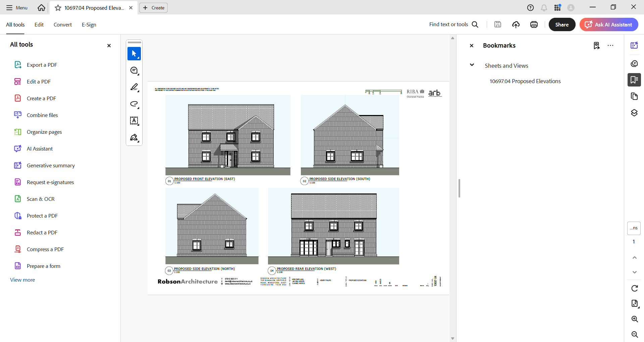Pick the freehand draw loop tool
Image resolution: width=644 pixels, height=342 pixels.
pyautogui.click(x=134, y=104)
